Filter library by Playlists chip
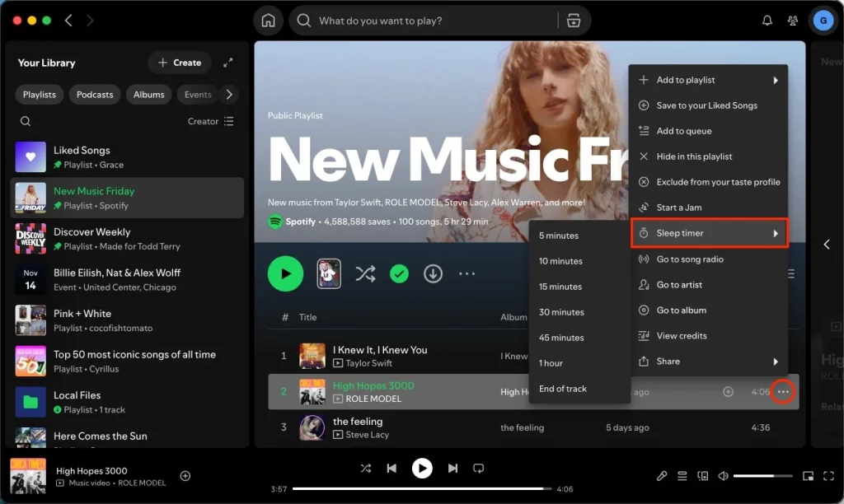The width and height of the screenshot is (844, 504). 40,95
